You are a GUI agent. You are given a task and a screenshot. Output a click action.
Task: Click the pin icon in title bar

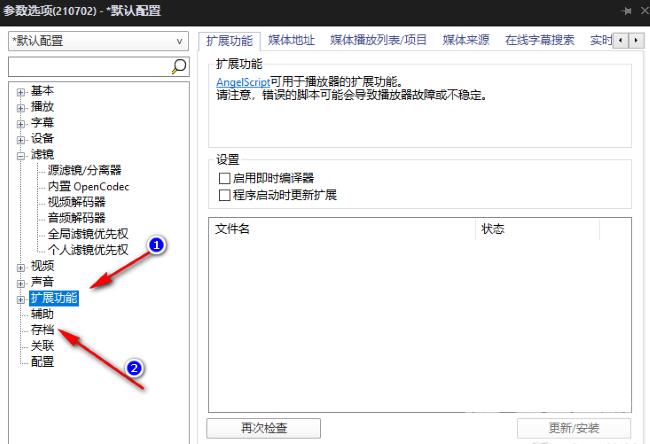tap(627, 10)
